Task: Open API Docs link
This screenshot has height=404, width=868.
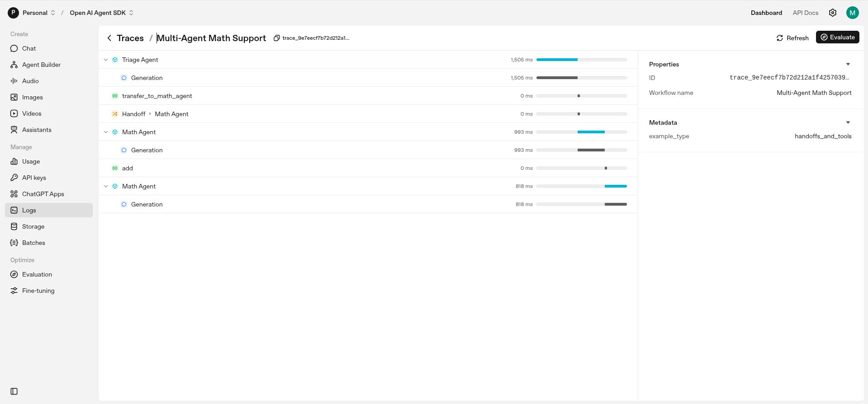Action: pos(806,13)
